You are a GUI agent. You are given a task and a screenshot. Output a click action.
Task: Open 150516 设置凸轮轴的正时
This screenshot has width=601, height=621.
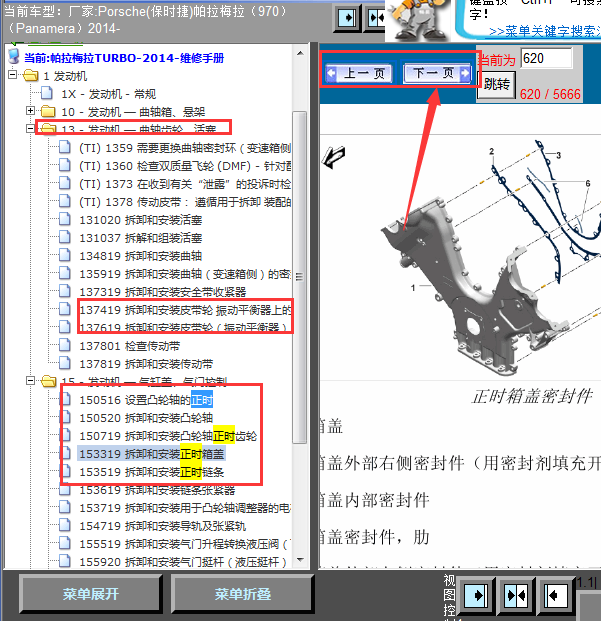pyautogui.click(x=146, y=400)
